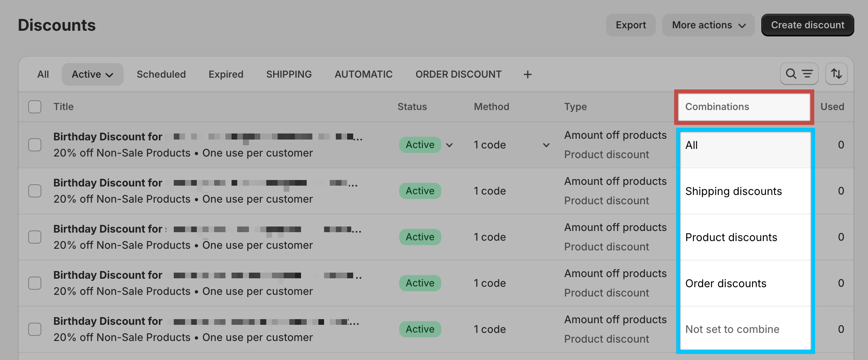
Task: Tick the checkbox in the Not set to combine row
Action: click(x=35, y=329)
